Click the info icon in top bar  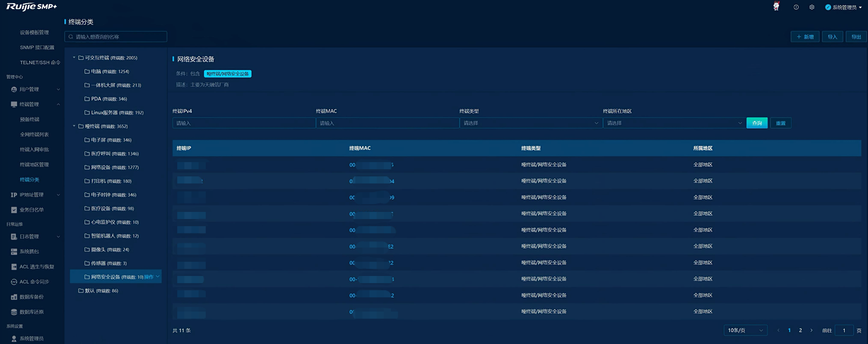[x=796, y=7]
